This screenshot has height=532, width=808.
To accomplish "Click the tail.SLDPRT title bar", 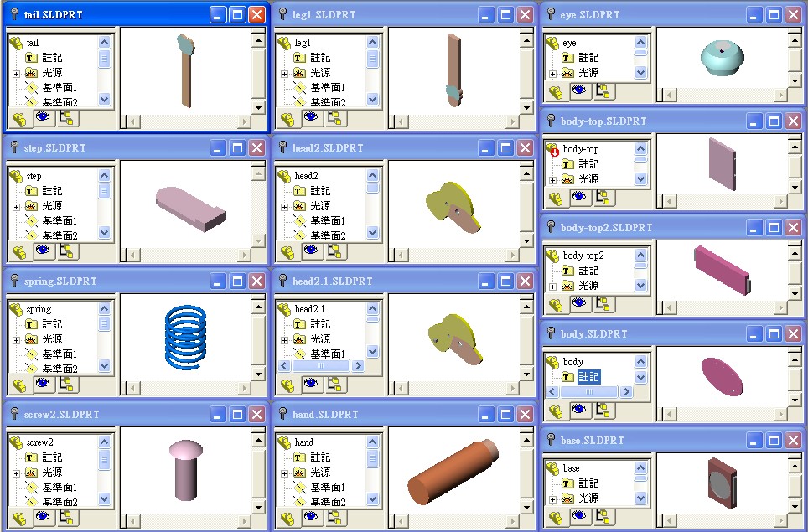I will tap(136, 14).
